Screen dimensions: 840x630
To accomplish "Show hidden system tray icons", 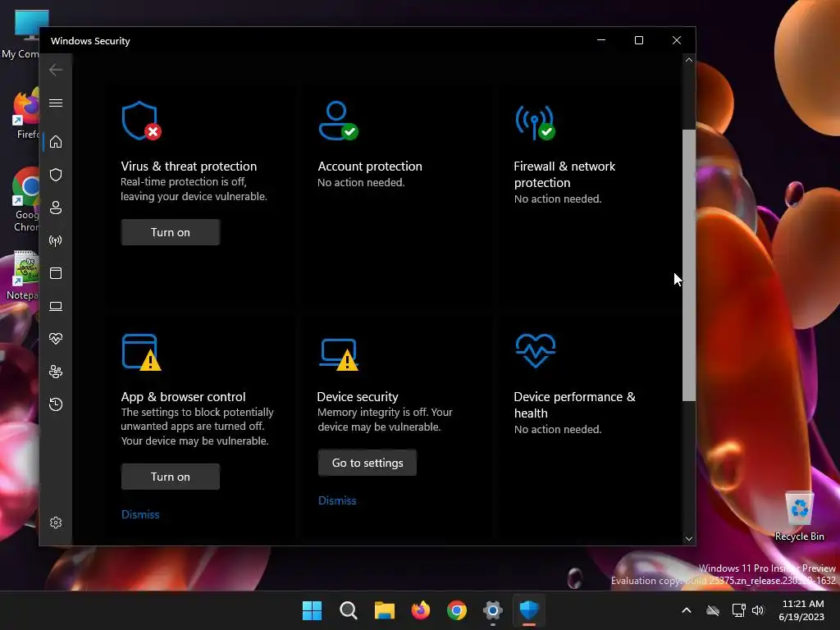I will pos(687,610).
